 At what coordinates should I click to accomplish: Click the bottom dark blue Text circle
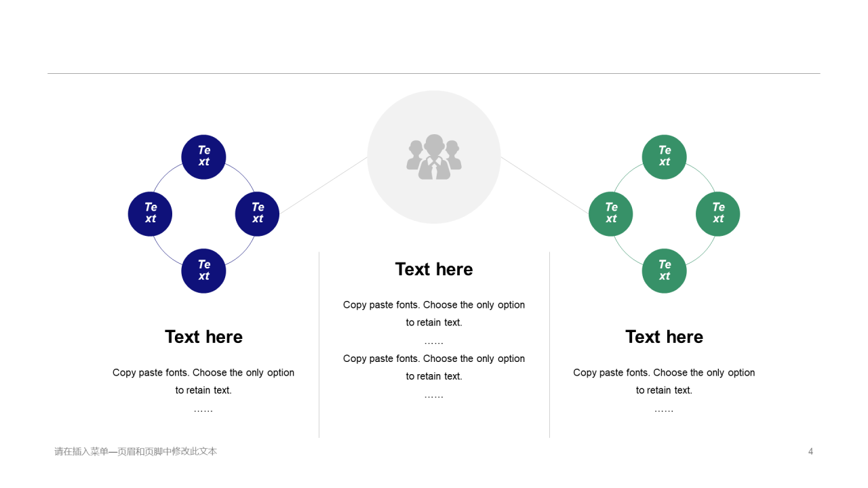click(203, 271)
